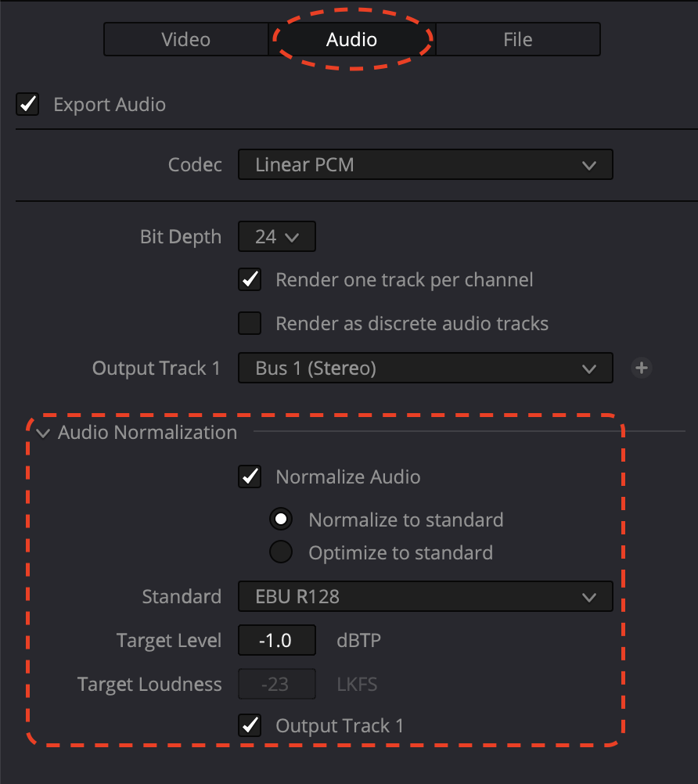
Task: Open Output Track 1 bus dropdown
Action: click(x=425, y=368)
